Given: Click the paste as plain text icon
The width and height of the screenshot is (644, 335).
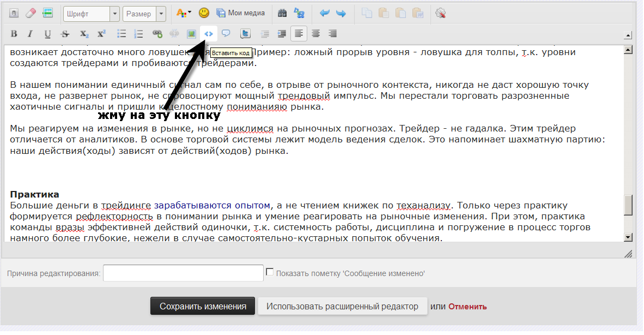Looking at the screenshot, I should [x=400, y=13].
